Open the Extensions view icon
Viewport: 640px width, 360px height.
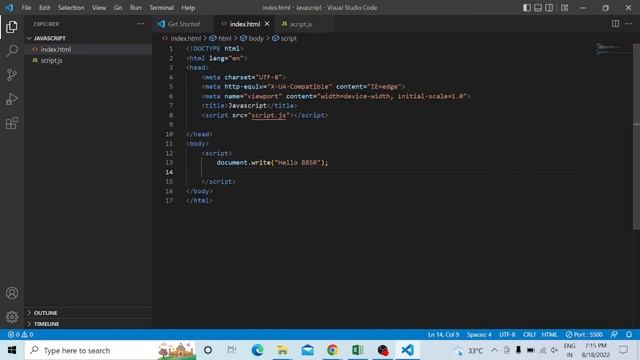[12, 123]
